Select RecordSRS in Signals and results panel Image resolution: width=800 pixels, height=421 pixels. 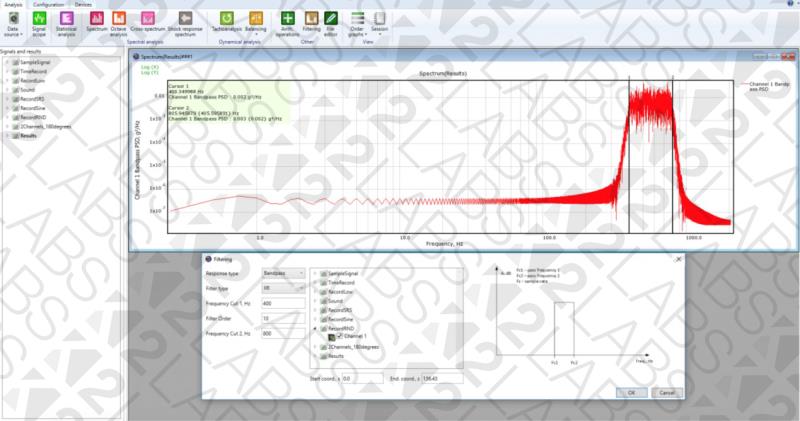(32, 99)
